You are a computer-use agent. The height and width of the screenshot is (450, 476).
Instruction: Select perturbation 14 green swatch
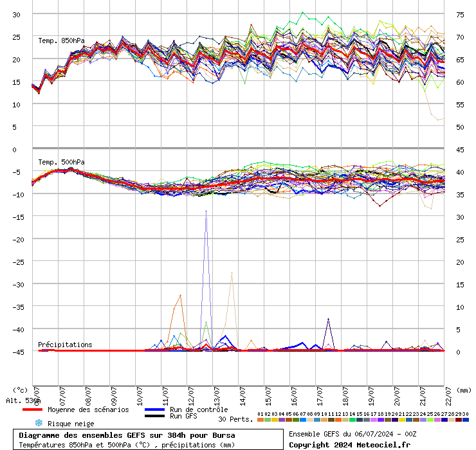pos(352,420)
